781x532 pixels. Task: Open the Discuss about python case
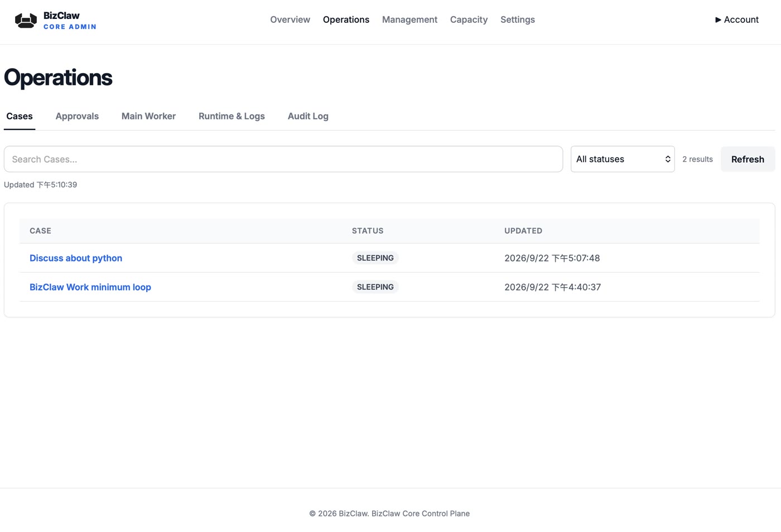[x=76, y=258]
